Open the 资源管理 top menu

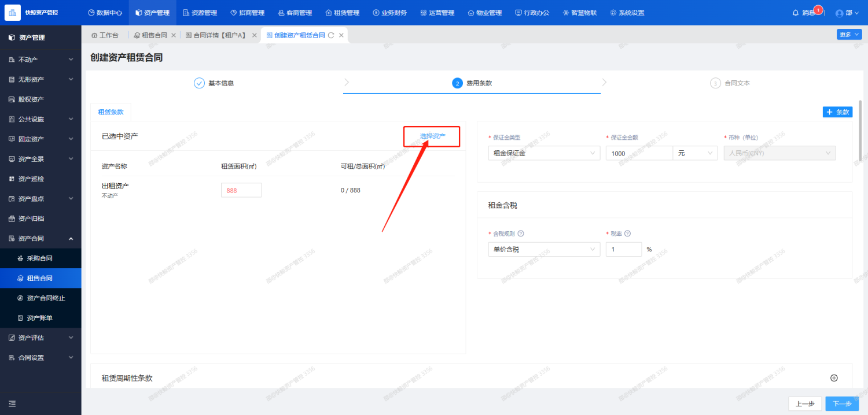(x=200, y=13)
